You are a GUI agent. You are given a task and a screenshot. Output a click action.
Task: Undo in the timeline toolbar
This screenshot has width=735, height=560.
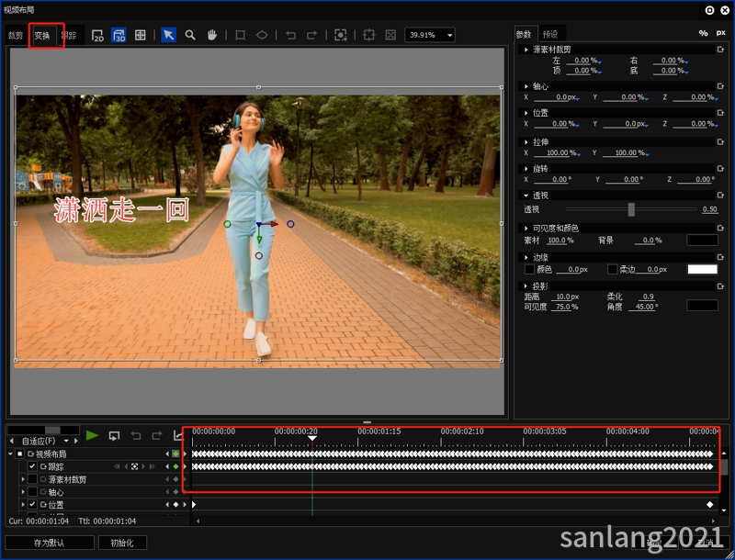click(136, 436)
